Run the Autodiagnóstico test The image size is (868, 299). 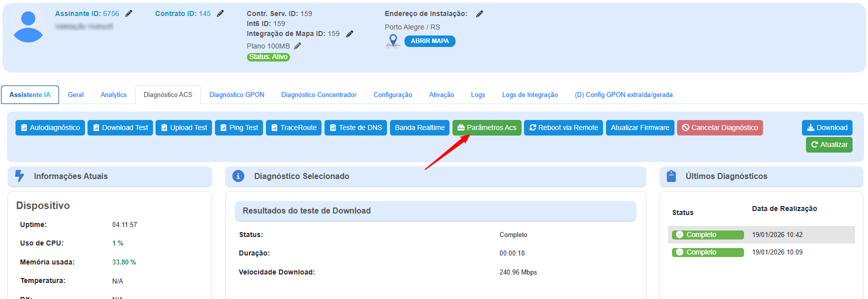click(50, 127)
